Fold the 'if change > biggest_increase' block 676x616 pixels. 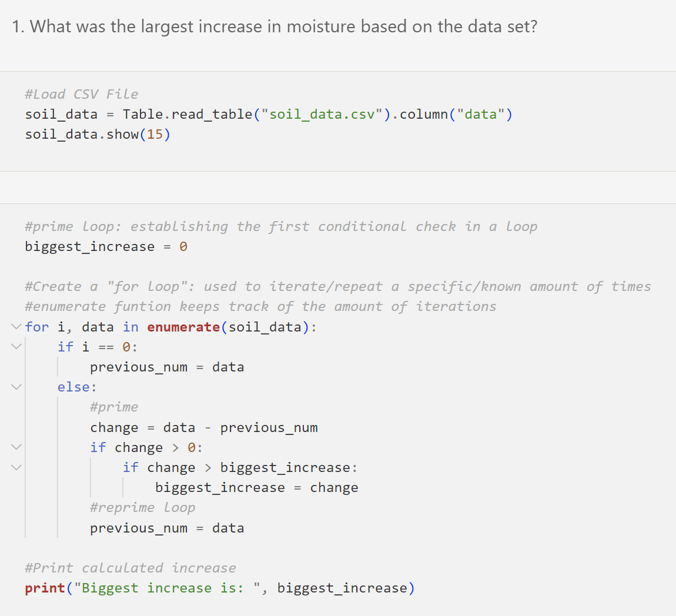click(x=16, y=467)
